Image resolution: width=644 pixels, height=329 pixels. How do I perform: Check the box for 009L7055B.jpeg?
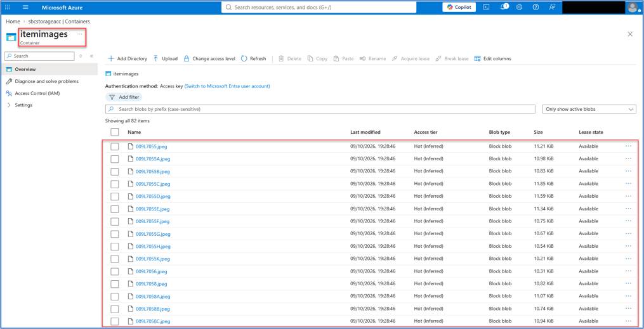point(115,172)
